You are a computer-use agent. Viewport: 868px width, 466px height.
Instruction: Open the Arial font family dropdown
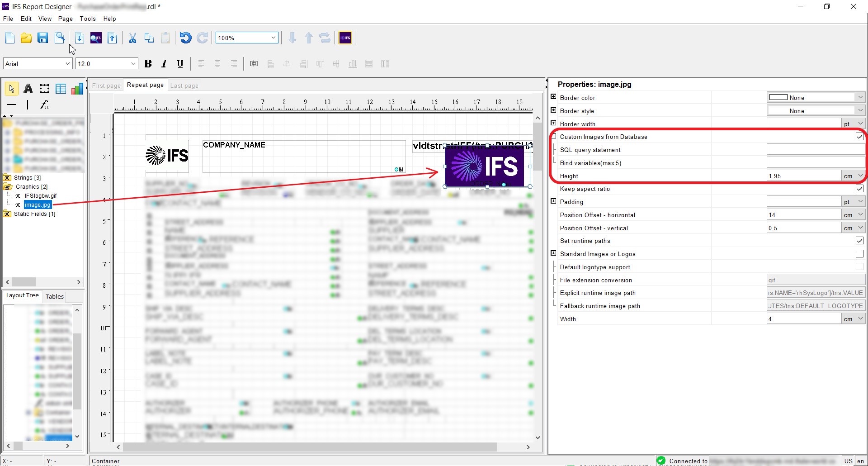click(x=66, y=63)
